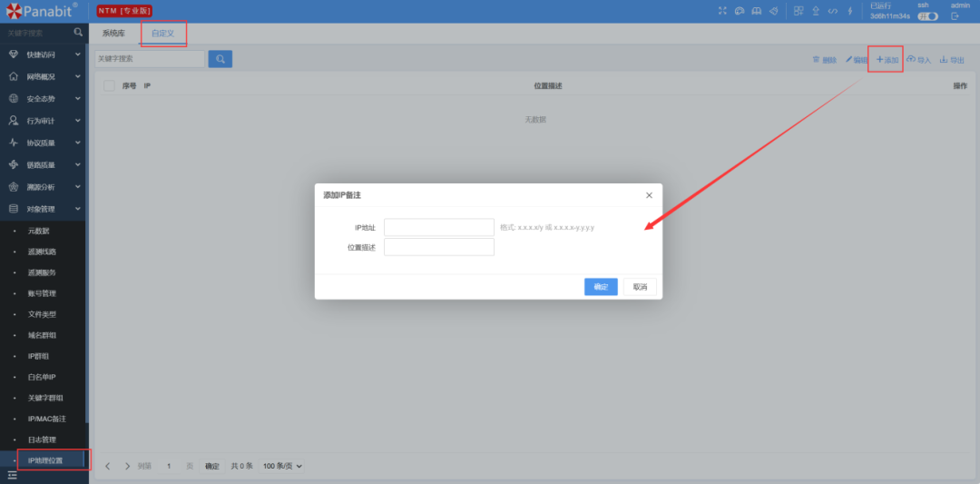Click the pulse icon beside 协议质量
Screen dimensions: 980x484
(x=14, y=143)
